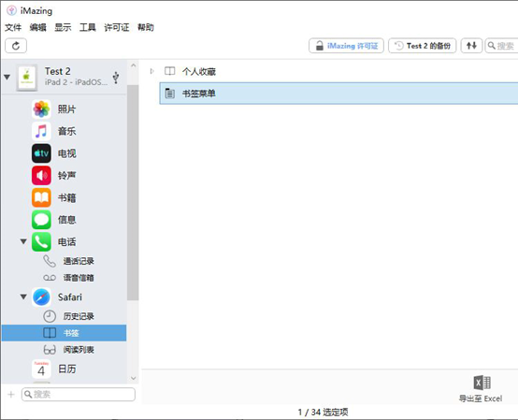The height and width of the screenshot is (420, 518).
Task: Click the 个人收藏 book icon
Action: pyautogui.click(x=170, y=71)
